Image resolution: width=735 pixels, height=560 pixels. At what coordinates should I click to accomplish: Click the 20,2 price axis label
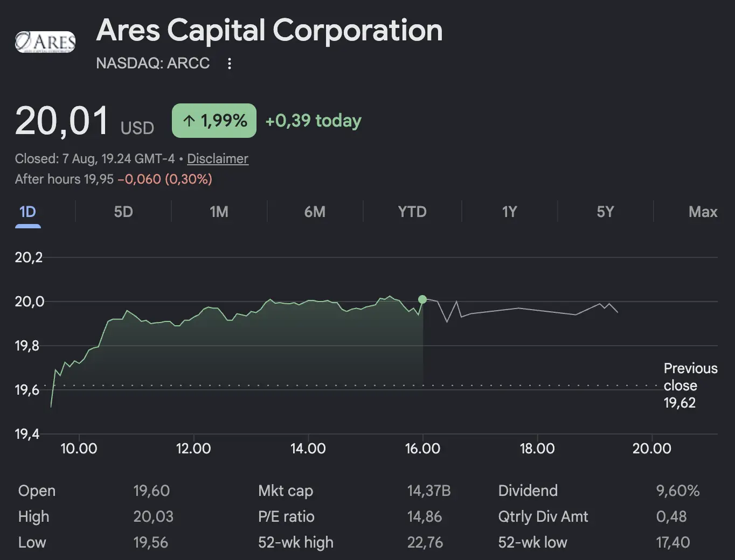tap(29, 257)
